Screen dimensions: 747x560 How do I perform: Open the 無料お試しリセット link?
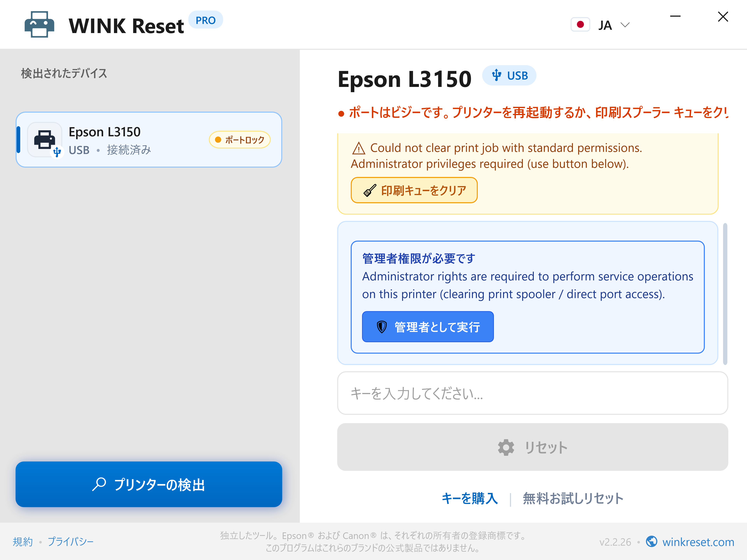573,499
